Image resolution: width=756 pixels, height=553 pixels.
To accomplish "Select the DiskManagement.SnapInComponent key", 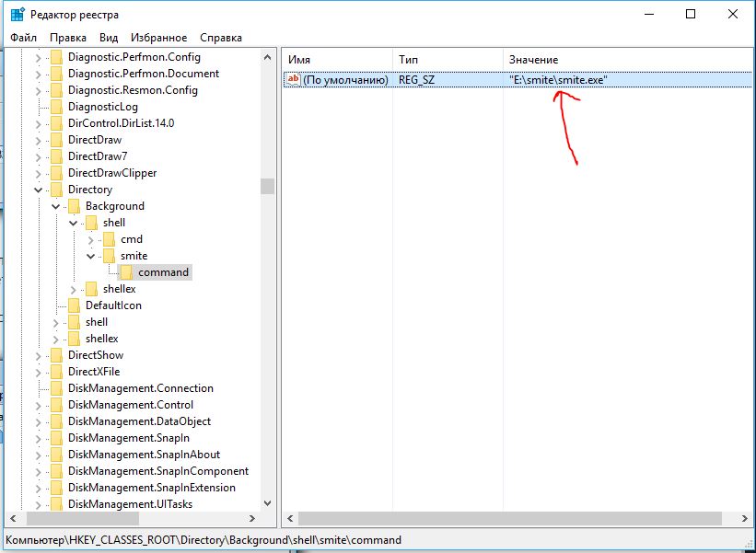I will (x=158, y=471).
